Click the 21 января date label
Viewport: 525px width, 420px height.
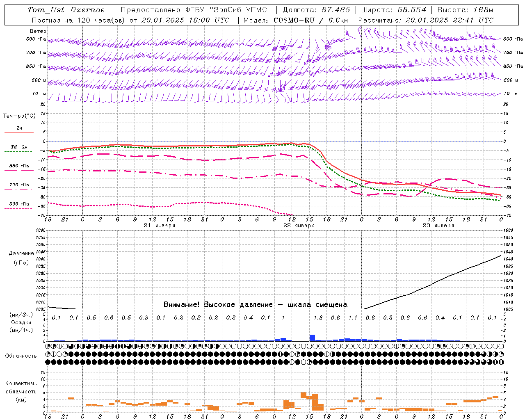point(160,226)
